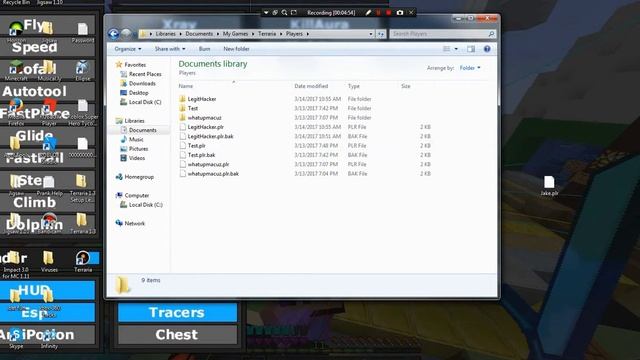This screenshot has height=360, width=640.
Task: Pause the recording from the recorder bar
Action: 378,13
